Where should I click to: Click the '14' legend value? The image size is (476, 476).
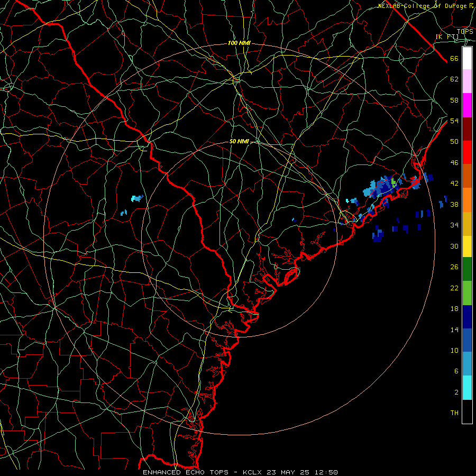[x=454, y=329]
